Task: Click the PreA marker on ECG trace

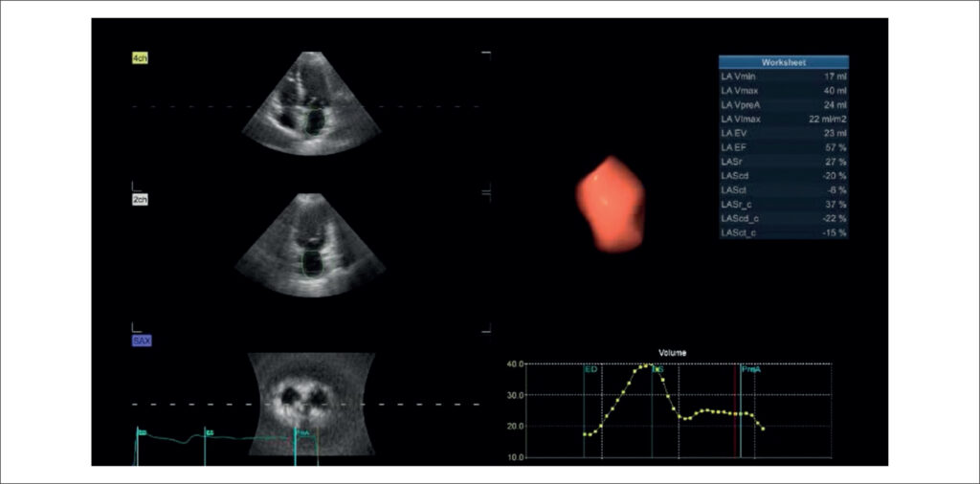Action: [x=303, y=431]
